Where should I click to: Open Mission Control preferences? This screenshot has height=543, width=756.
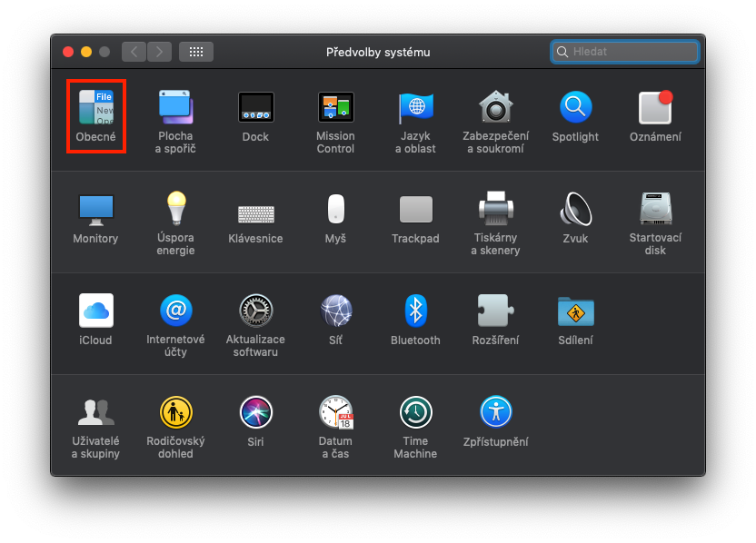click(x=335, y=108)
